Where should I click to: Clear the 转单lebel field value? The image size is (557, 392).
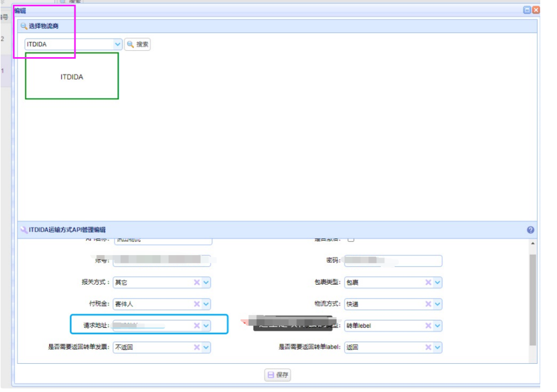pyautogui.click(x=428, y=326)
